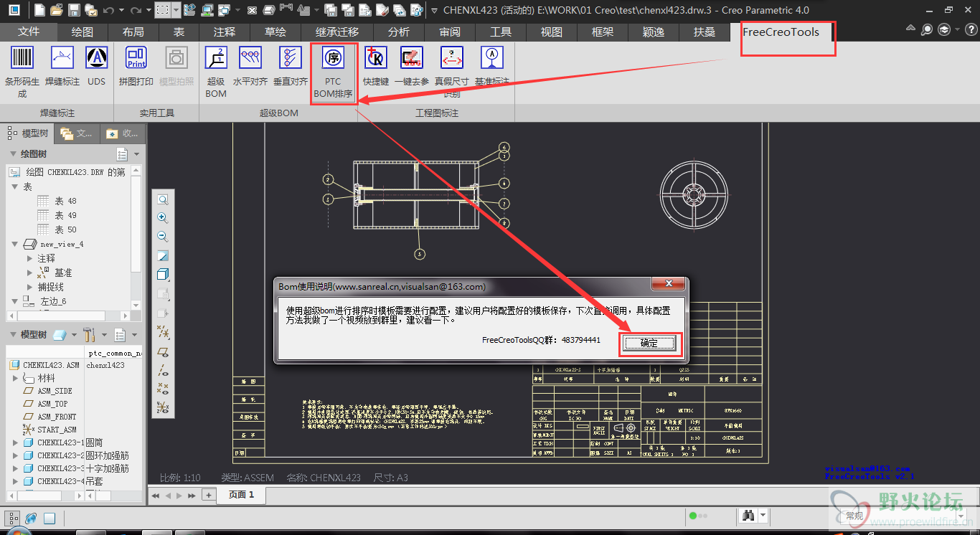
Task: Switch to the 继承迁移 ribbon tab
Action: [x=337, y=32]
